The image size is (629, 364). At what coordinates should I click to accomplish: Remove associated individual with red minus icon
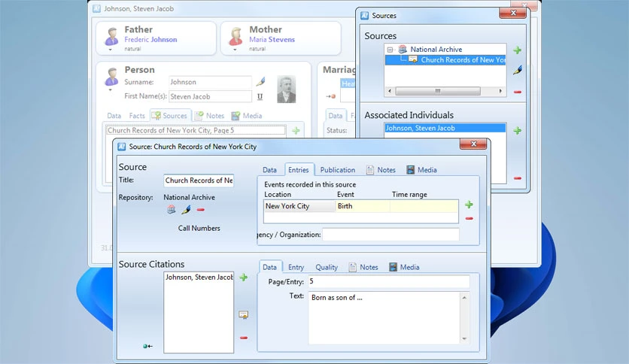point(518,178)
